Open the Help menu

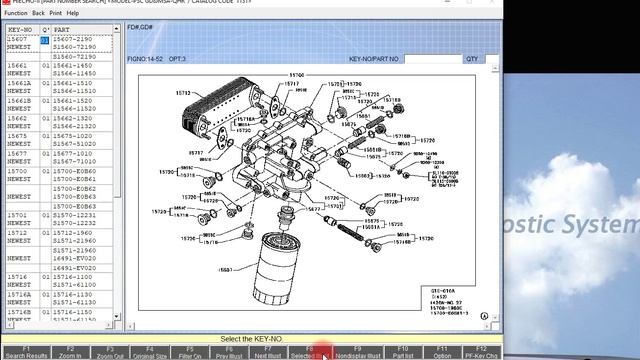click(x=73, y=13)
